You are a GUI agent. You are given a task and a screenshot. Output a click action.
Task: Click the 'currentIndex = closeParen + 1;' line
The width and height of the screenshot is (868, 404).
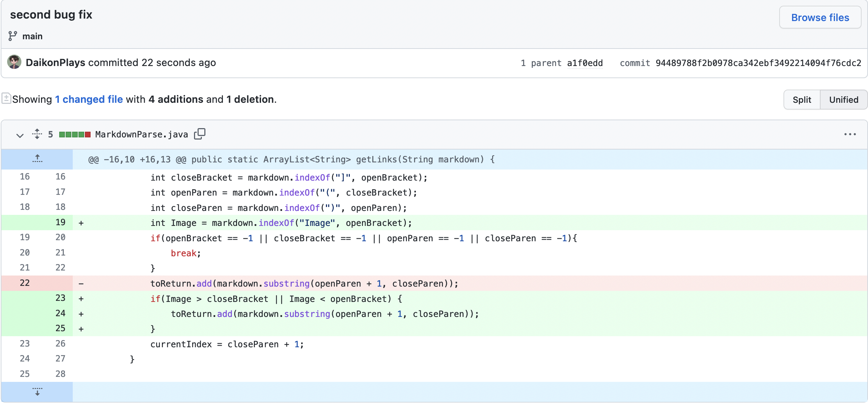click(x=227, y=344)
